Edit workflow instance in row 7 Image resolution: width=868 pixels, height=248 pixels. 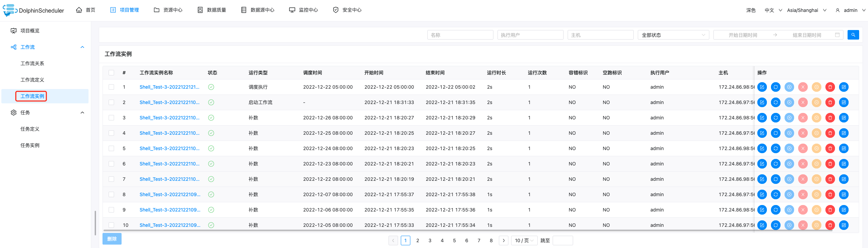[x=762, y=179]
